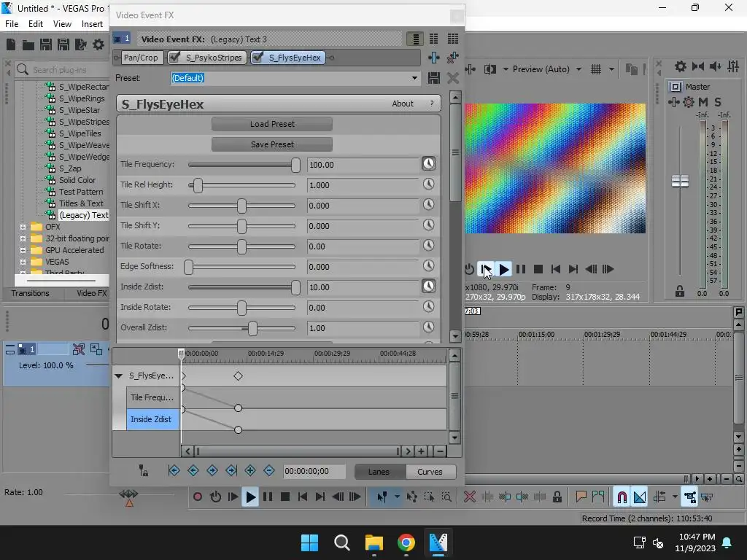This screenshot has width=747, height=560.
Task: Click Plug-In Chain icon in FX window
Action: pyautogui.click(x=433, y=58)
